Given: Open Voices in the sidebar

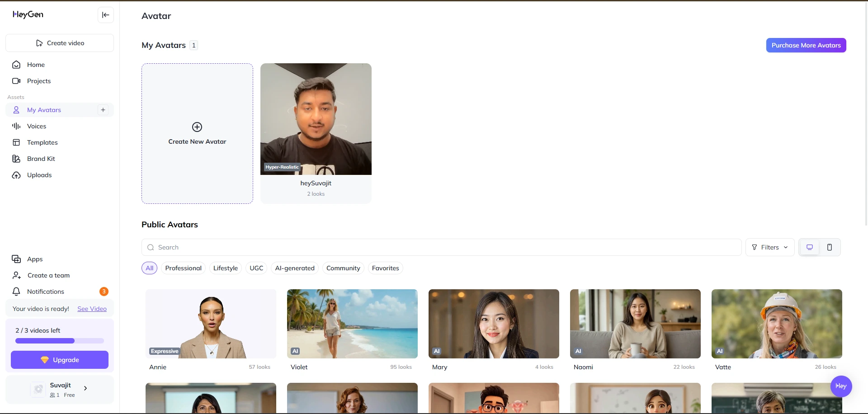Looking at the screenshot, I should [x=60, y=126].
